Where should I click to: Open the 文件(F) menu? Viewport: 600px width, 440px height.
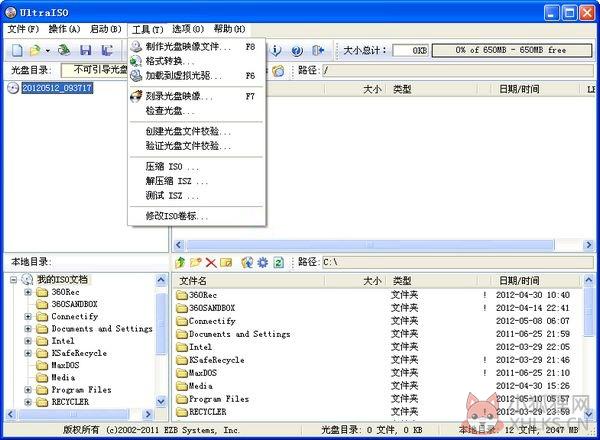[23, 29]
